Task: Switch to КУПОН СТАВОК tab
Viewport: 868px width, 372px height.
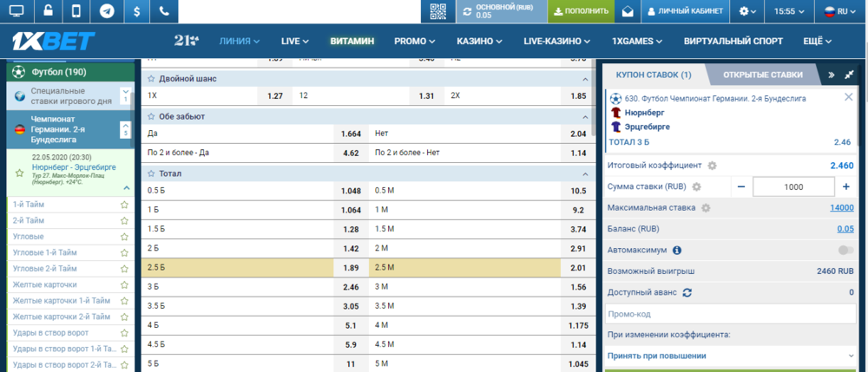Action: tap(654, 75)
